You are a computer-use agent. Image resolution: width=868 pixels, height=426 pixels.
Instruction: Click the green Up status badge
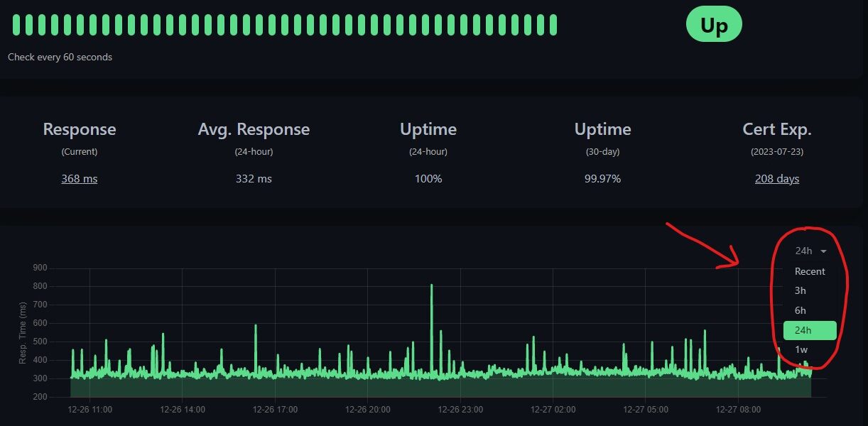714,26
